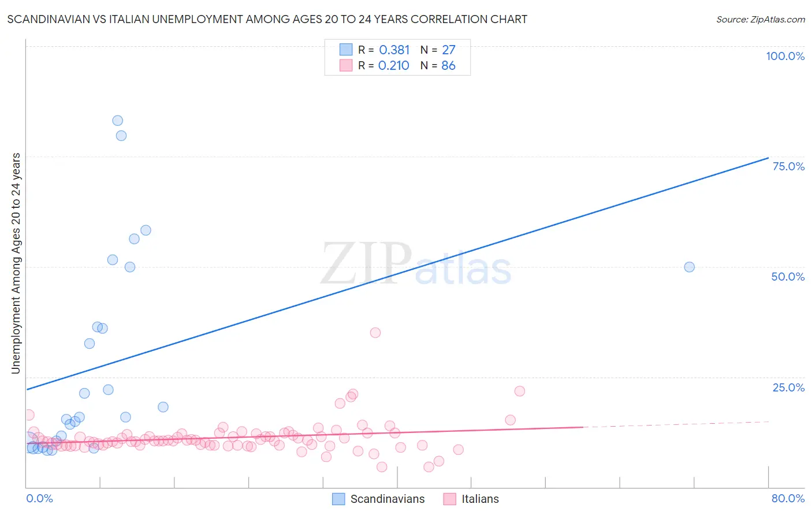Toggle the Italians series legend label
The height and width of the screenshot is (515, 812).
click(x=480, y=499)
